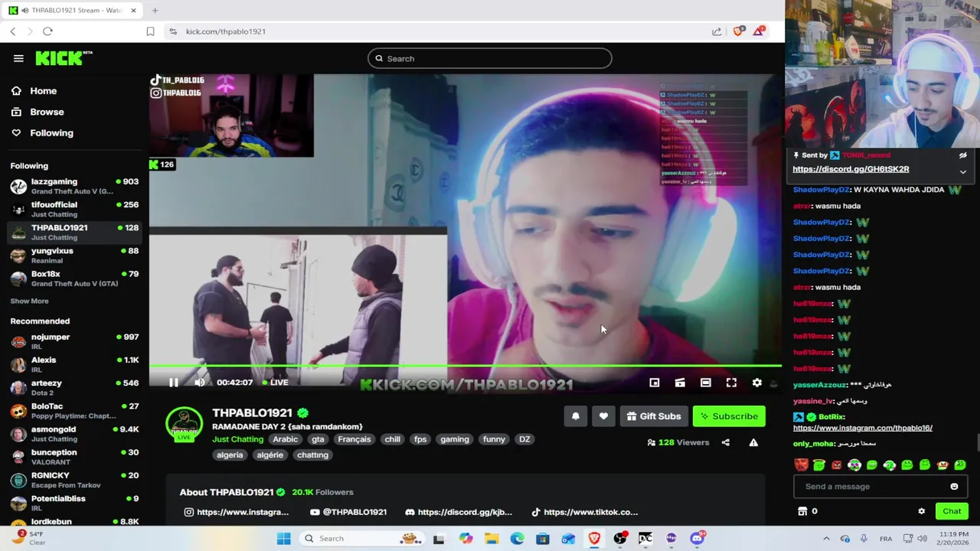Click the address bar URL kick.com/thpablo1921

click(x=226, y=31)
